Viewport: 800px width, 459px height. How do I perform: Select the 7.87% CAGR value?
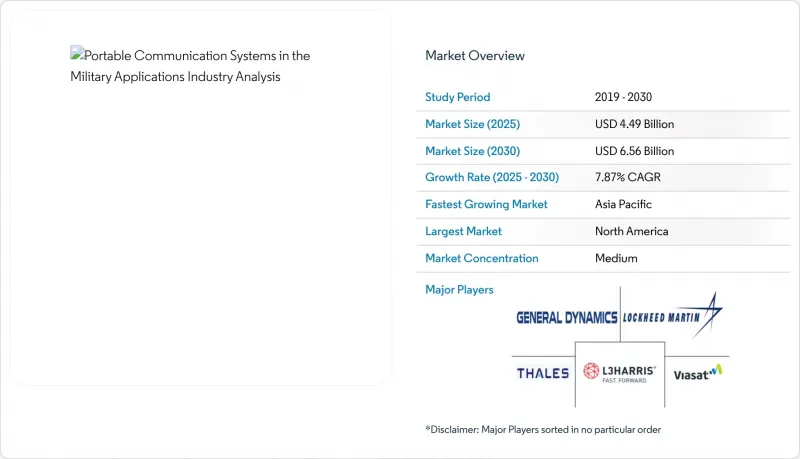[x=628, y=177]
